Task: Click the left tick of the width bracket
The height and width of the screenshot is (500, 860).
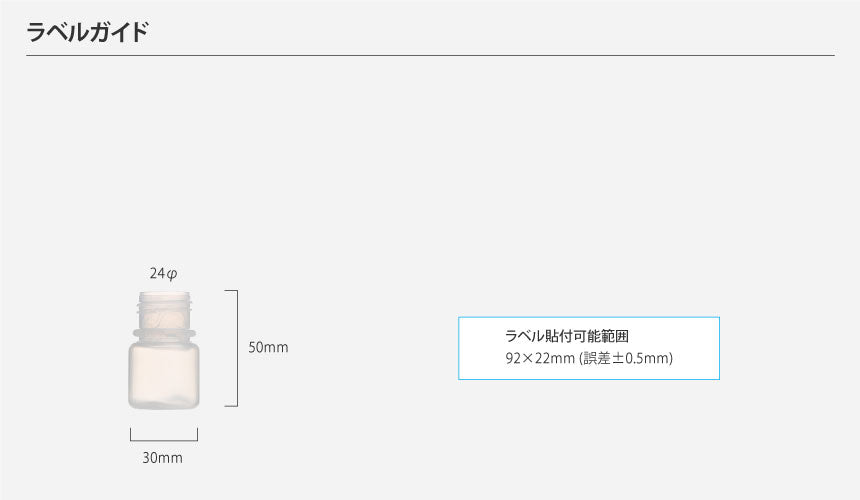Action: click(x=130, y=434)
